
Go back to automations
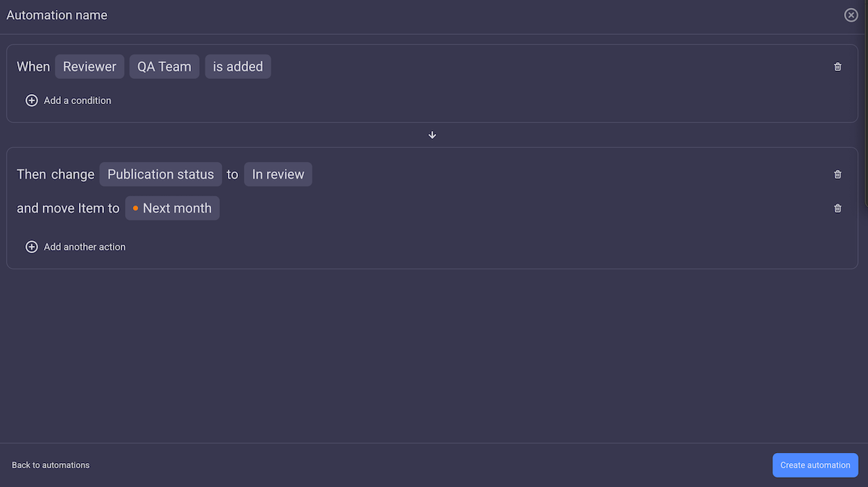tap(50, 465)
